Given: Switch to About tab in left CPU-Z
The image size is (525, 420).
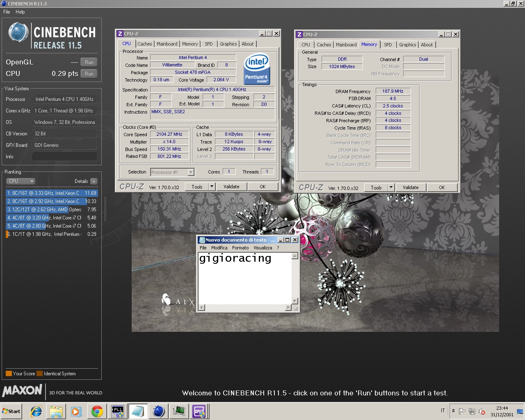Looking at the screenshot, I should tap(248, 44).
